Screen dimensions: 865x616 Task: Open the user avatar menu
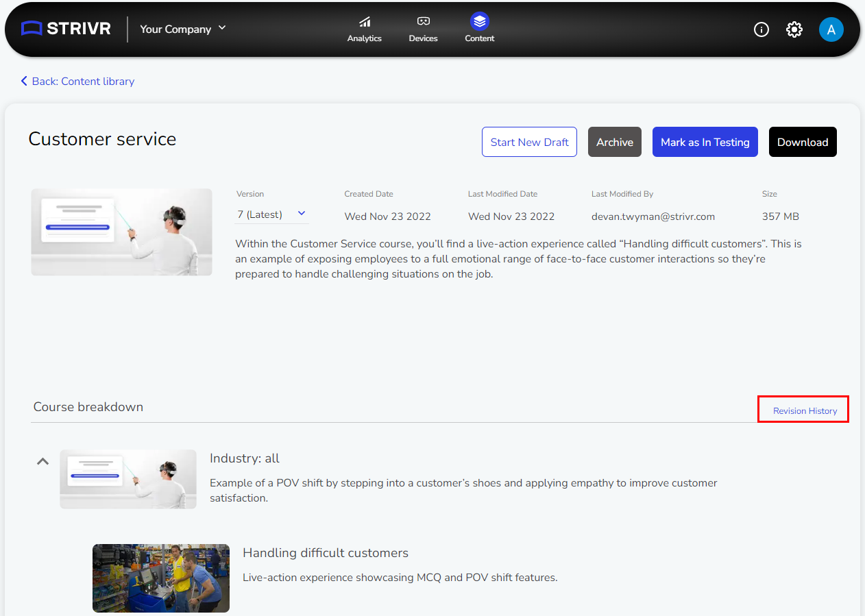click(x=831, y=29)
